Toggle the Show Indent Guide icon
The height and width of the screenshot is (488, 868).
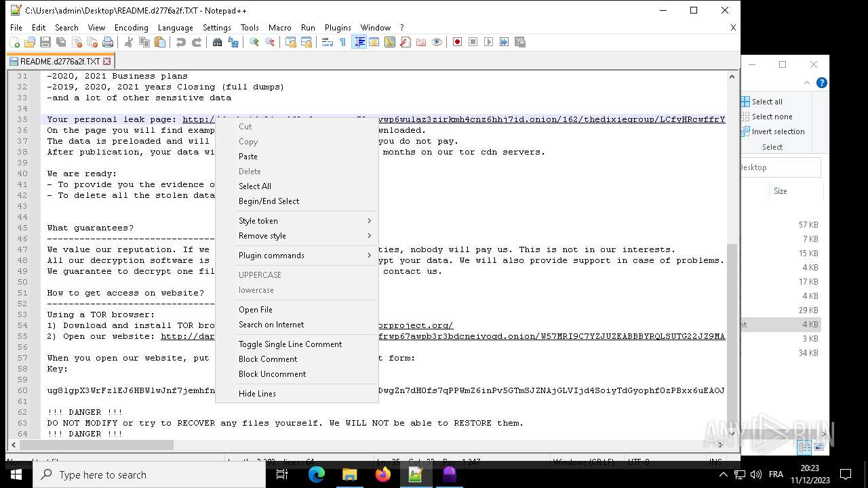pyautogui.click(x=359, y=42)
